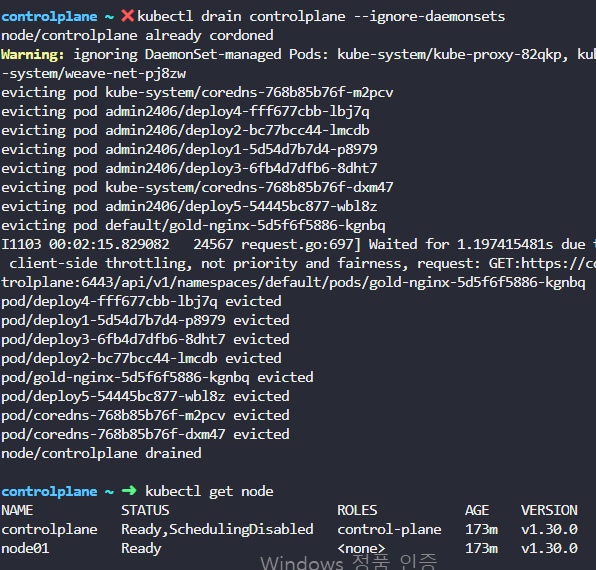This screenshot has height=570, width=596.
Task: Click 'evicting pod admin2406/deploy5-54445bc877-wbl8z' line
Action: [x=189, y=207]
